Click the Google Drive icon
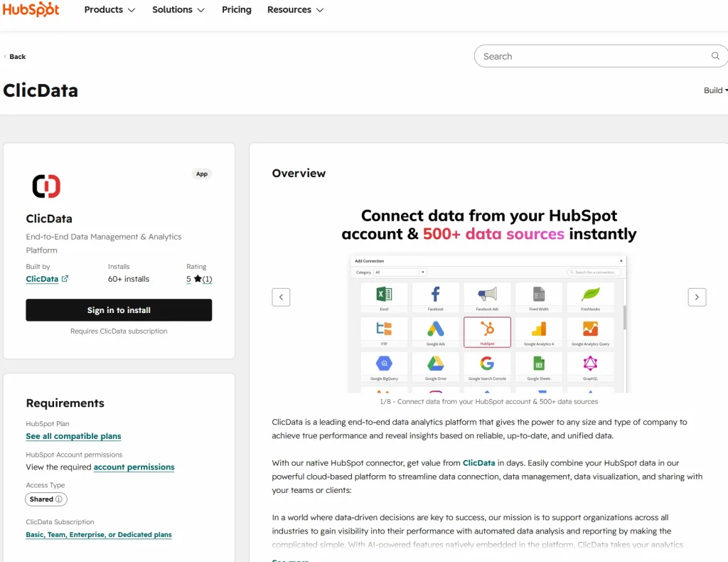Screen dimensions: 728x562 tap(436, 364)
